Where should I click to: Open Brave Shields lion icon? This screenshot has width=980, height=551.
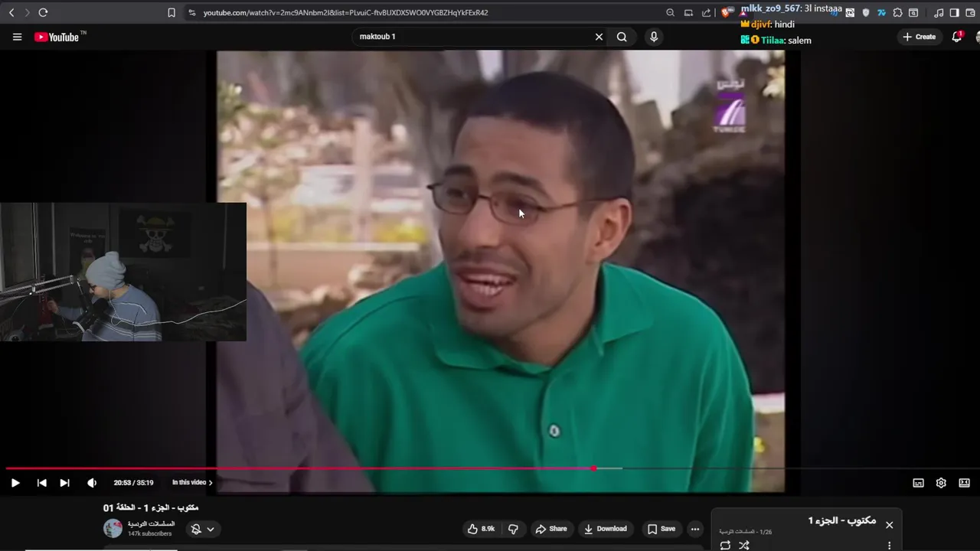pyautogui.click(x=727, y=12)
